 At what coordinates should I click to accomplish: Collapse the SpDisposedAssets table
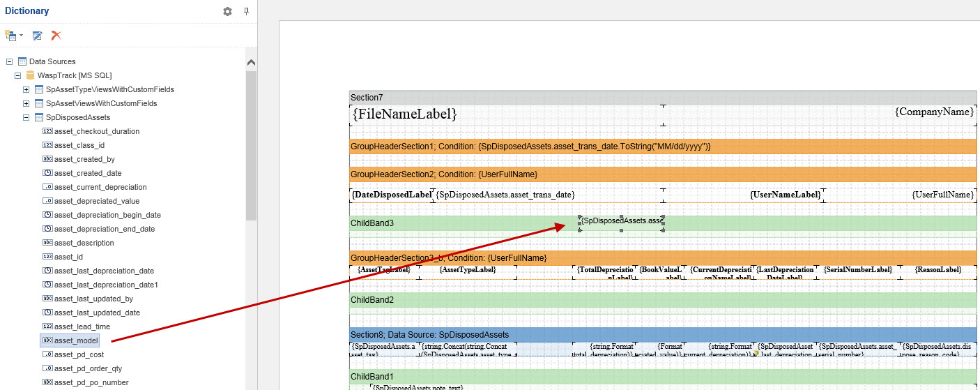coord(26,117)
